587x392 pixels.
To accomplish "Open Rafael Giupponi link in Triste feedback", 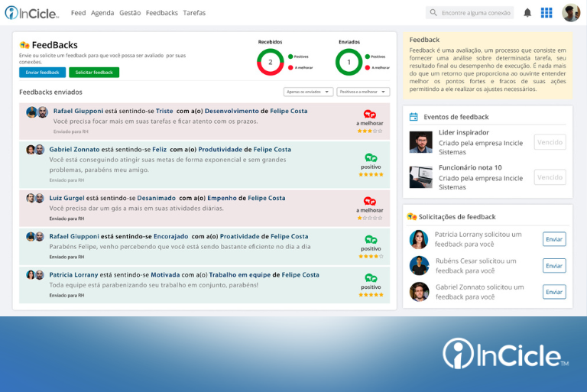I will [78, 111].
